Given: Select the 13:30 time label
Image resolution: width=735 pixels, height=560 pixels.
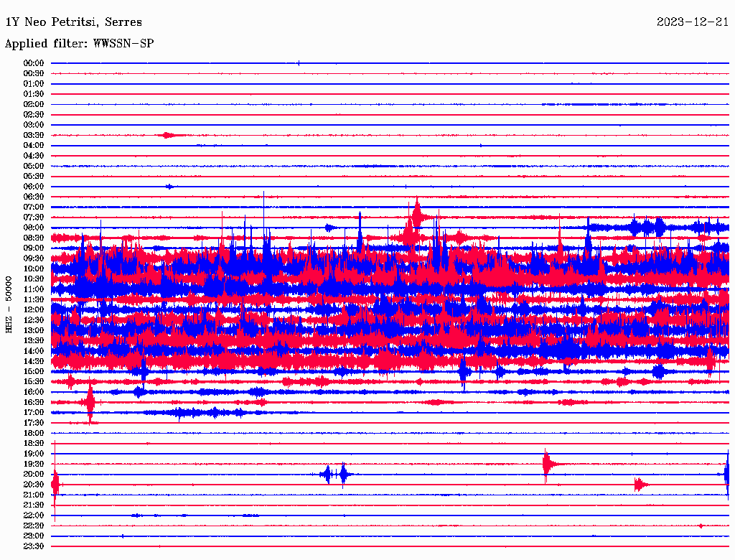Looking at the screenshot, I should click(34, 340).
